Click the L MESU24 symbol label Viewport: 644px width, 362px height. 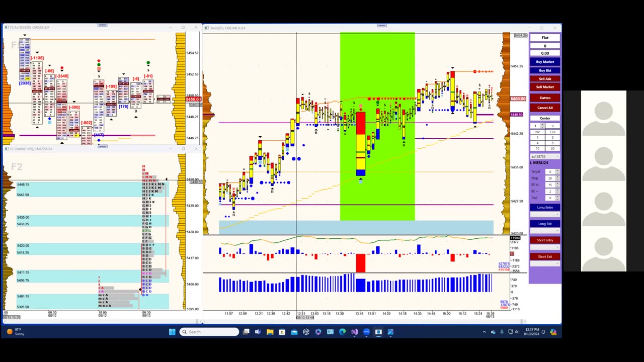click(539, 163)
